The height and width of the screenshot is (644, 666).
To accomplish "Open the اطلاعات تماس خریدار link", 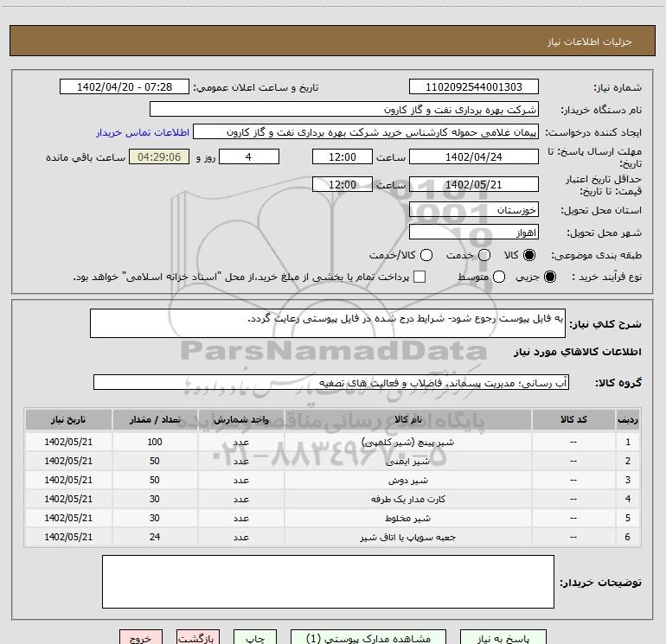I will coord(143,132).
